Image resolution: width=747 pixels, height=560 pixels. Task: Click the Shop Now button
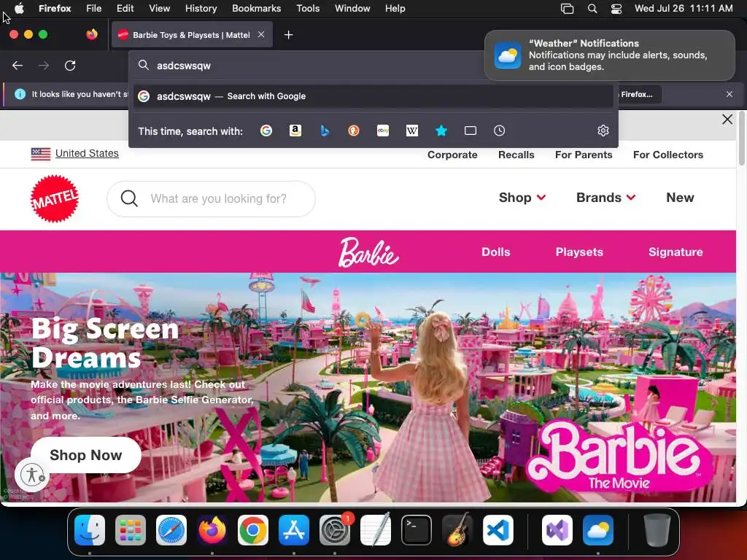pyautogui.click(x=86, y=455)
